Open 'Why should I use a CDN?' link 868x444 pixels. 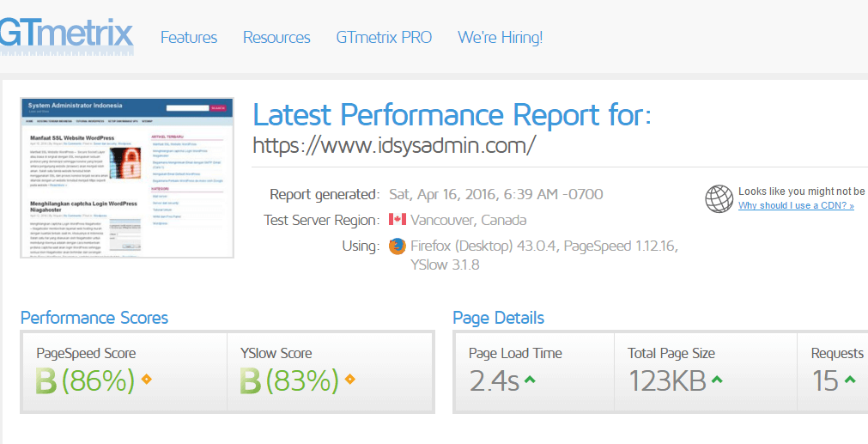[x=796, y=206]
